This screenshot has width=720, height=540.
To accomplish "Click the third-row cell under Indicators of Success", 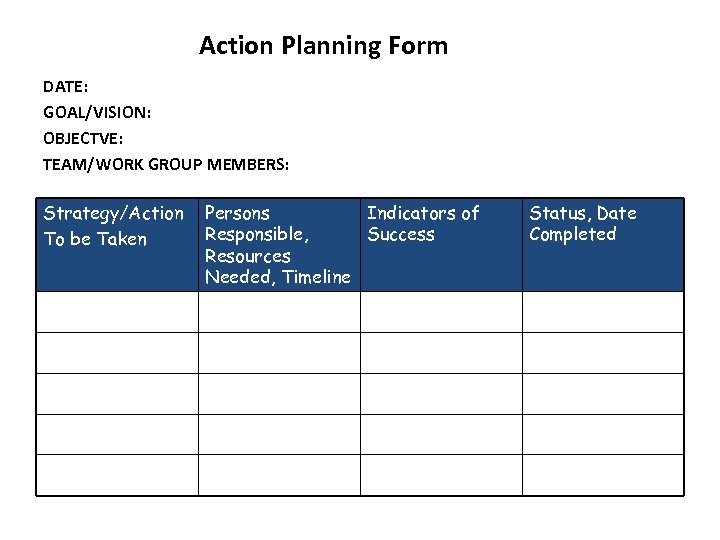I will 441,394.
